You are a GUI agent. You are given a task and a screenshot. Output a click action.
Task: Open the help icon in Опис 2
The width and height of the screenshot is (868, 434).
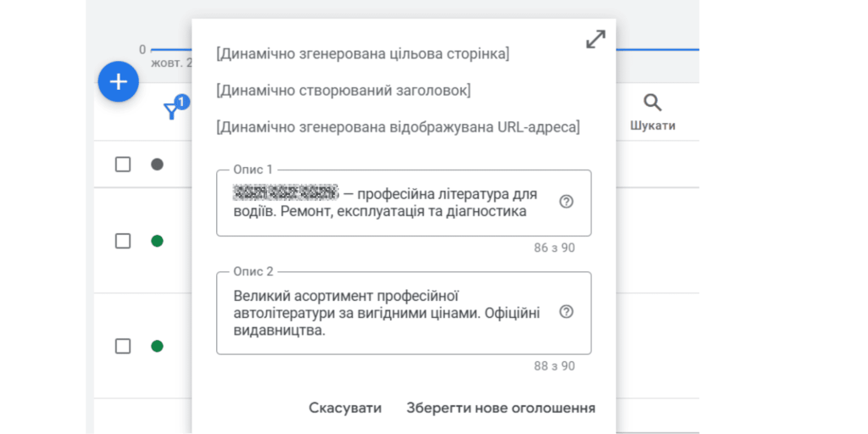tap(567, 312)
